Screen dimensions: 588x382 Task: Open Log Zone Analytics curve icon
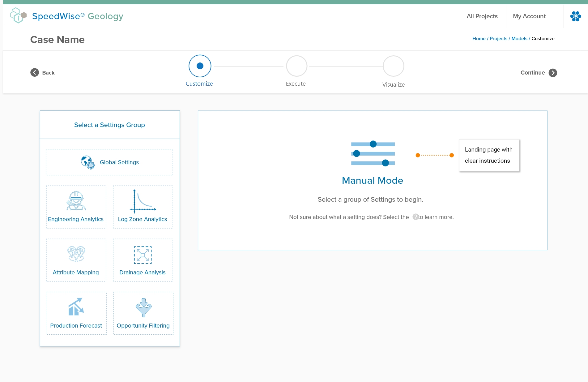click(x=143, y=201)
